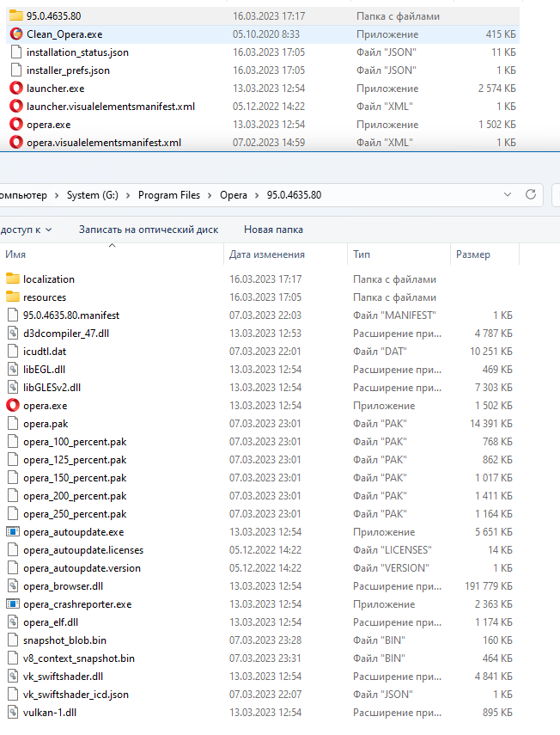Click System (G:) in the breadcrumb path

point(93,195)
